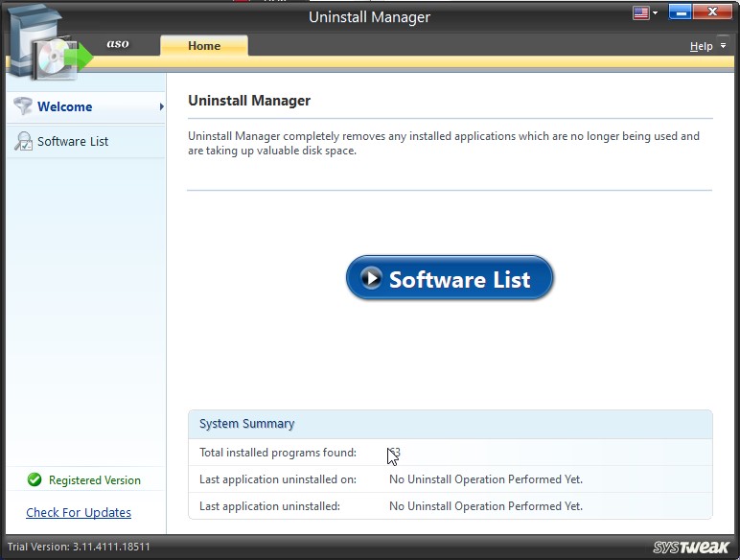This screenshot has height=560, width=740.
Task: Click the magnifier icon beside Software List
Action: (x=22, y=142)
